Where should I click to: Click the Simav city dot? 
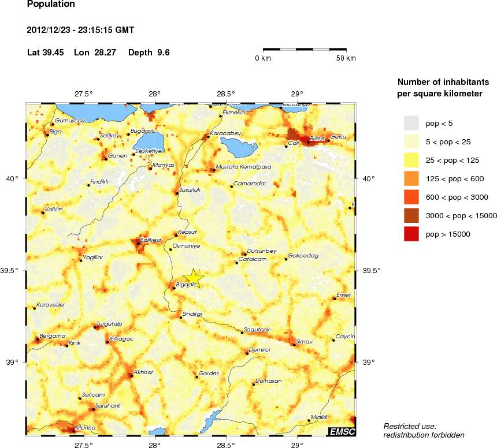coord(294,345)
